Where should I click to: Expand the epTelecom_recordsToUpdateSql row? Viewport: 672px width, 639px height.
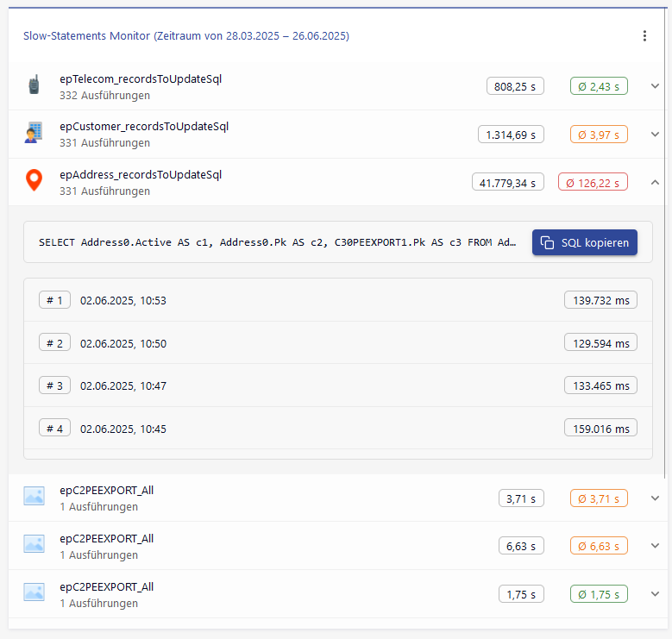[x=655, y=86]
